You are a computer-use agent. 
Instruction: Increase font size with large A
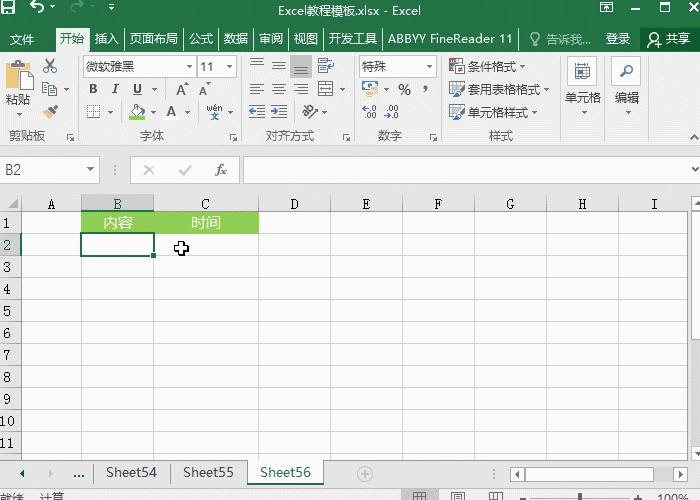pyautogui.click(x=182, y=89)
